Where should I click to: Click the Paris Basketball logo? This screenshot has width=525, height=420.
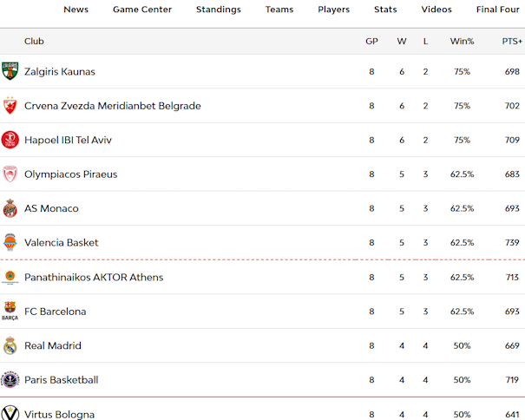point(10,380)
